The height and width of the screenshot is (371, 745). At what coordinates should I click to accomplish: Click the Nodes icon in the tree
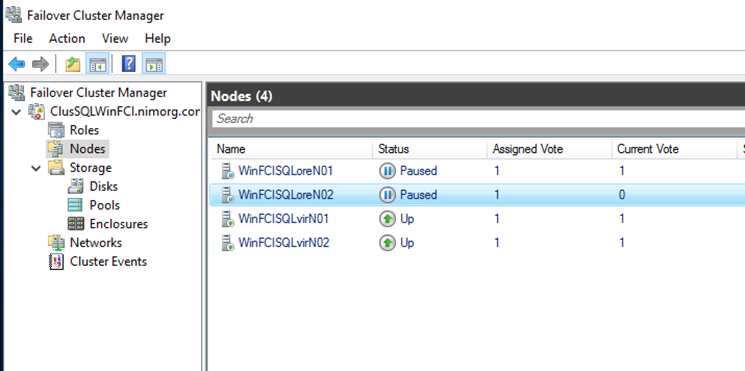click(56, 149)
